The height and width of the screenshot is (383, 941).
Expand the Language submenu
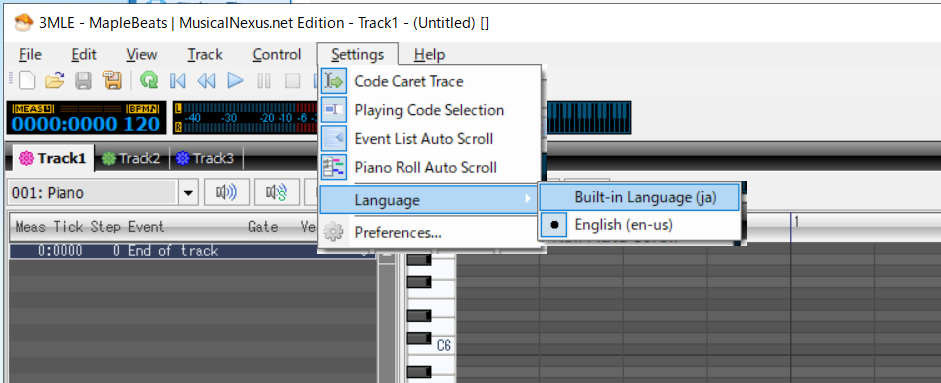(429, 199)
